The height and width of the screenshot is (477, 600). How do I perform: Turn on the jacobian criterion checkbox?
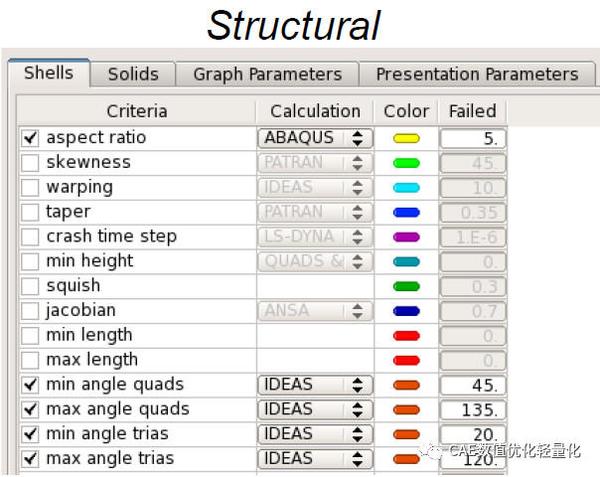(30, 311)
